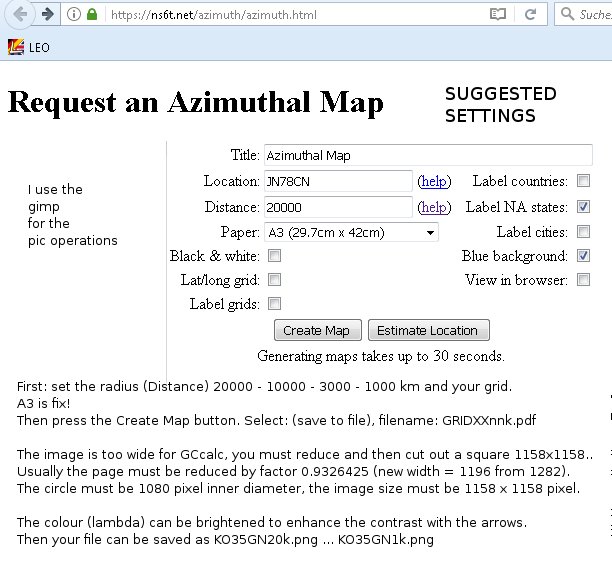
Task: Enable the Label countries checkbox
Action: point(583,181)
